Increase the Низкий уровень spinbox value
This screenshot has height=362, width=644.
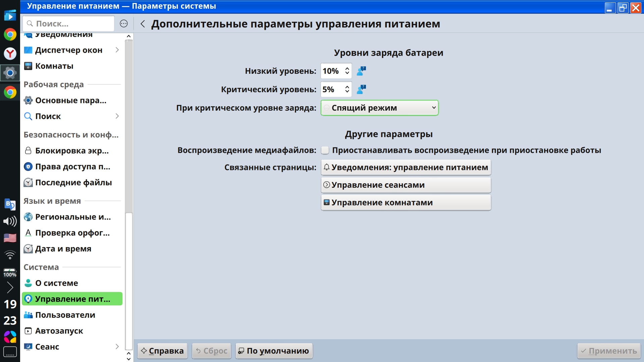tap(347, 69)
